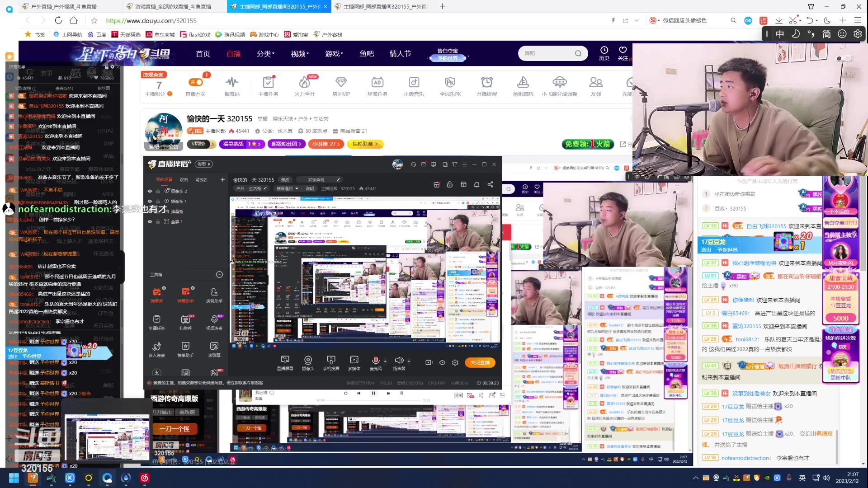Viewport: 868px width, 488px height.
Task: Open 视频连麦 tool in toolbox
Action: coord(214,322)
